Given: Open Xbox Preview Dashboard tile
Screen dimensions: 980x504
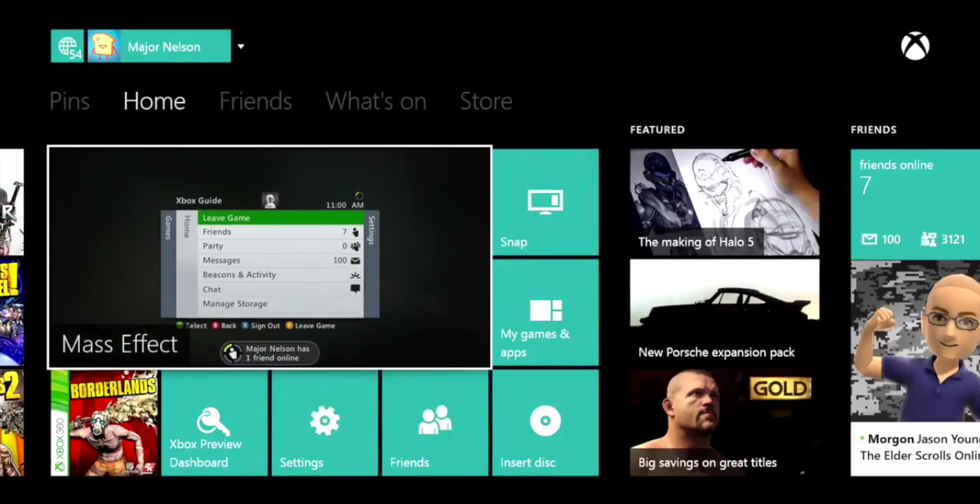Looking at the screenshot, I should tap(215, 422).
